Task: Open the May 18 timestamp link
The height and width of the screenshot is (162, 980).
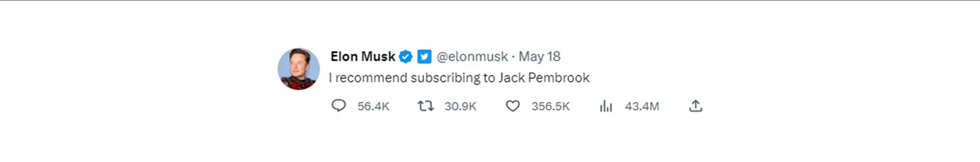Action: (539, 57)
